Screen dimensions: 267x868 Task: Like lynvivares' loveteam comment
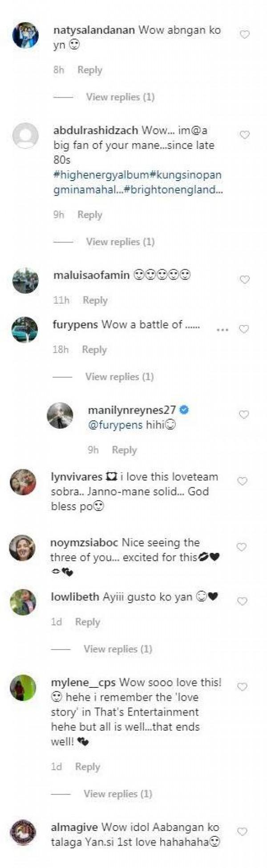click(242, 481)
